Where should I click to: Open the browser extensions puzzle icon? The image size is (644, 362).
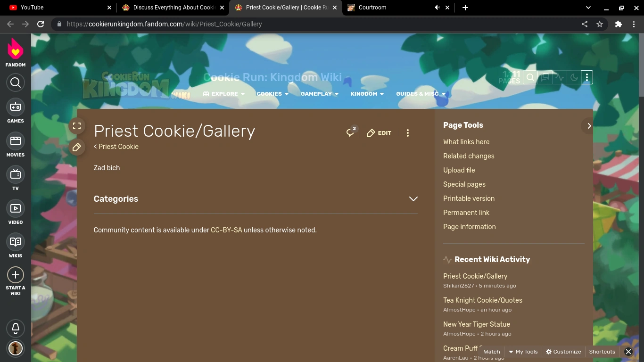(619, 24)
